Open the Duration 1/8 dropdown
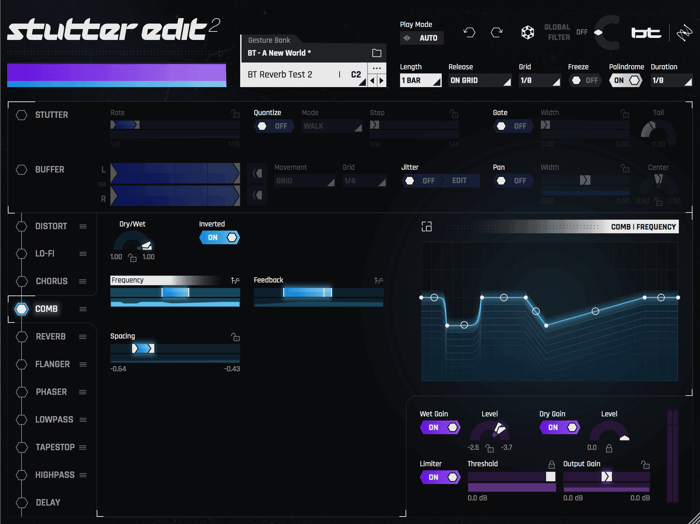Viewport: 700px width, 524px height. (x=671, y=81)
